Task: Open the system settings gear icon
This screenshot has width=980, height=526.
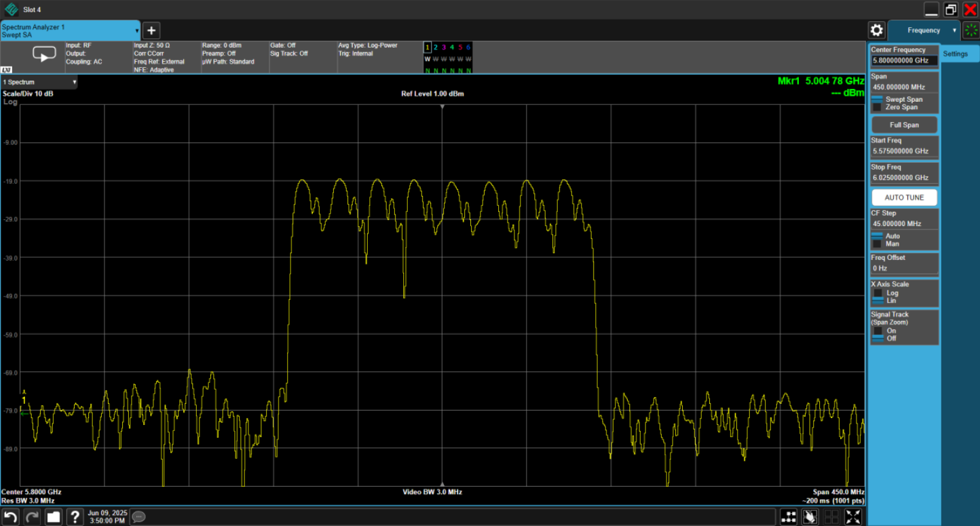Action: tap(877, 30)
